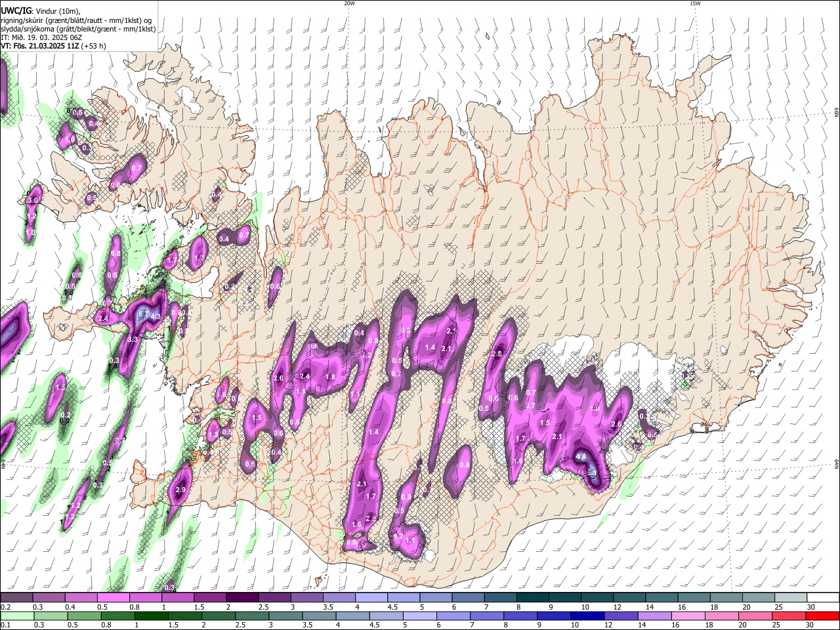Click the dark teal snow swatch between 8 and 9
Screen dimensions: 840x630
532,597
